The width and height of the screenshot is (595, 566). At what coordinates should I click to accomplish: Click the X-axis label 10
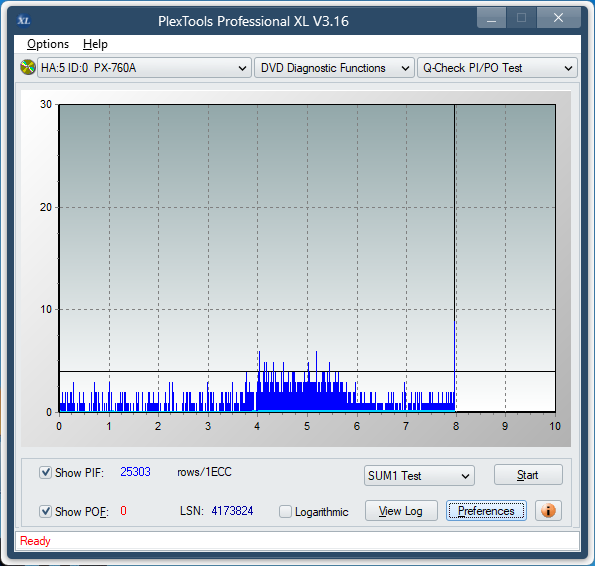pyautogui.click(x=555, y=426)
